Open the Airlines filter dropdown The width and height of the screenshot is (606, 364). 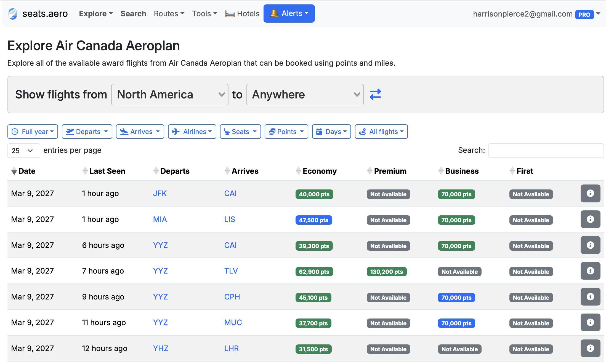coord(192,132)
